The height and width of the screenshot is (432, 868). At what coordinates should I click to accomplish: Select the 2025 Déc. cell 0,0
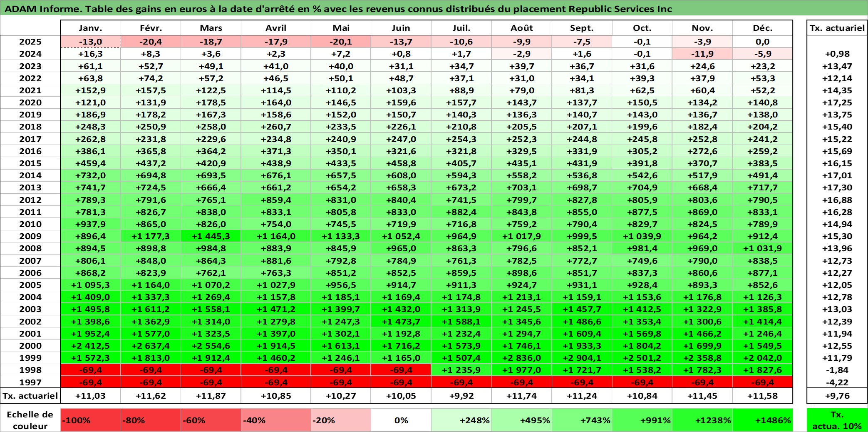click(763, 42)
